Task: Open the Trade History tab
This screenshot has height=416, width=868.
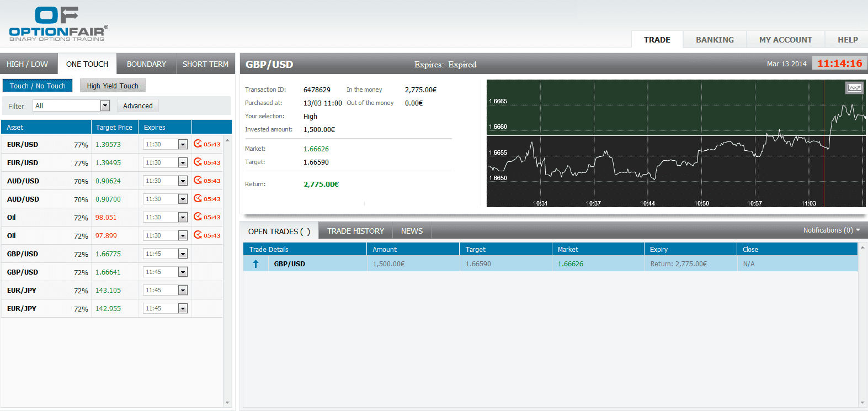Action: pos(355,231)
